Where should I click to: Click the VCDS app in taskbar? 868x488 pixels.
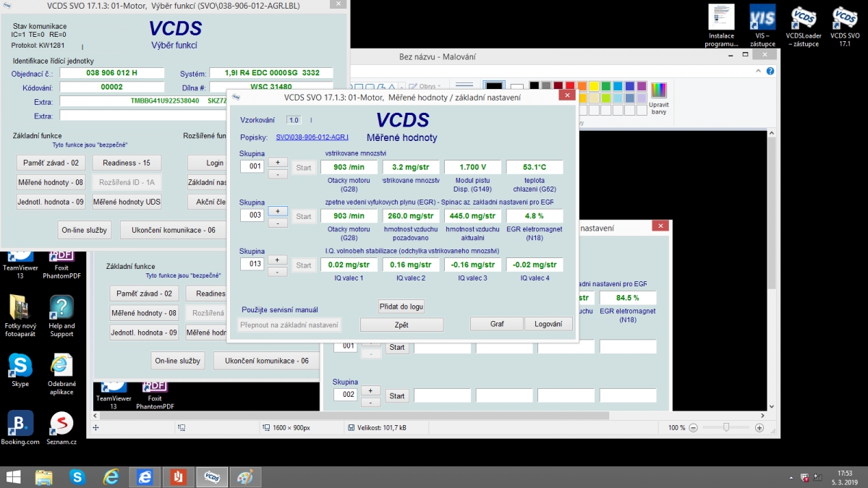click(x=212, y=476)
